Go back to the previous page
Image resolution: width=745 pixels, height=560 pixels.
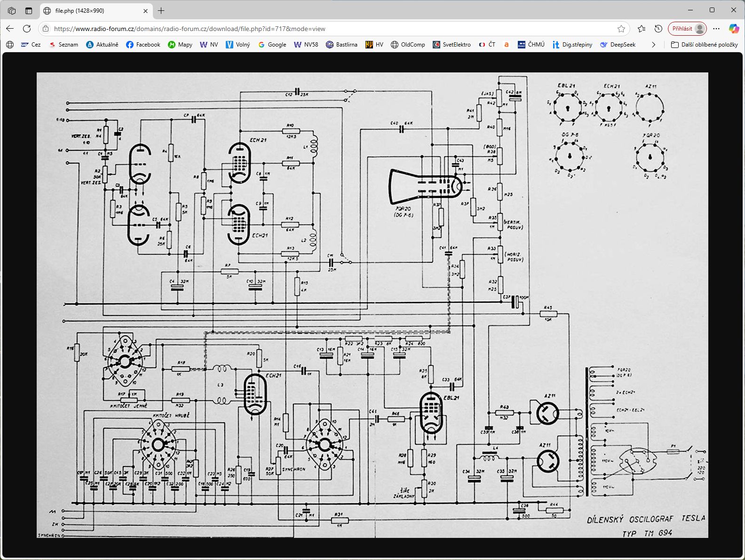point(10,29)
